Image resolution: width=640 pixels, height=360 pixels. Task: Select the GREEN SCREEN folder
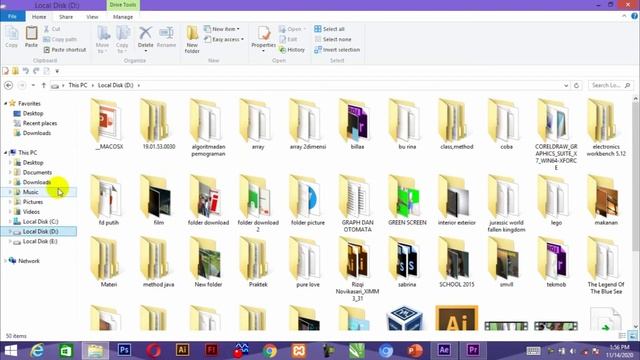(407, 201)
